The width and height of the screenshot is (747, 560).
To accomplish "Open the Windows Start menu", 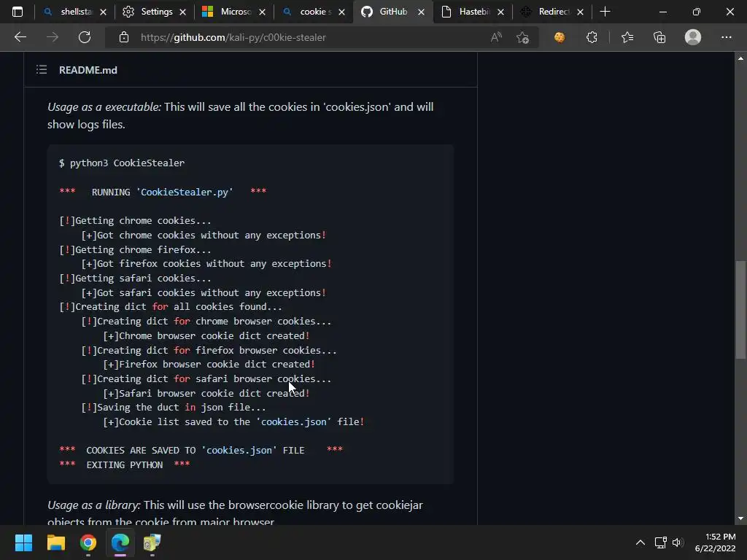I will tap(23, 542).
